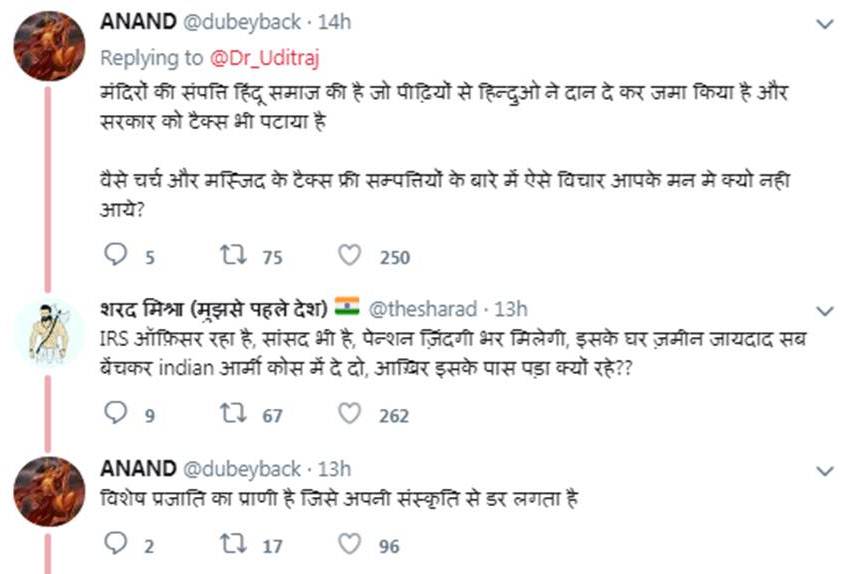The height and width of the screenshot is (574, 841).
Task: Retweet @thesharad's tweet with 67 retweets
Action: pyautogui.click(x=233, y=414)
